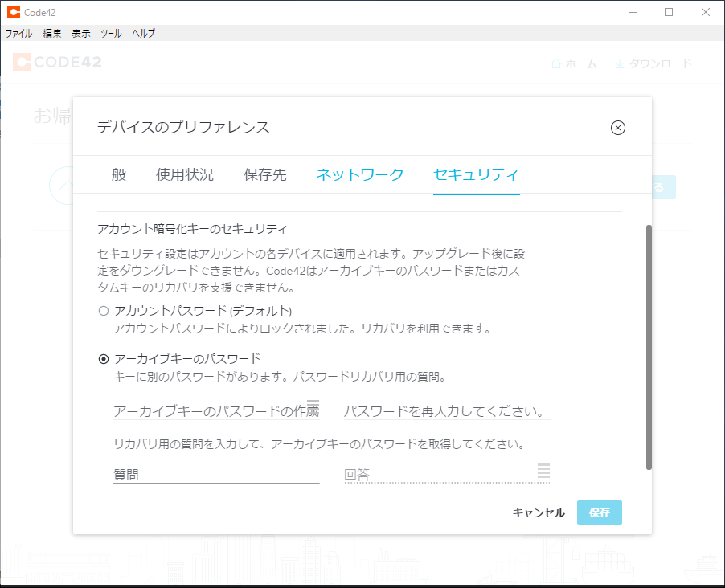This screenshot has height=588, width=725.
Task: Focus the パスワードを再入力してください field
Action: tap(447, 411)
